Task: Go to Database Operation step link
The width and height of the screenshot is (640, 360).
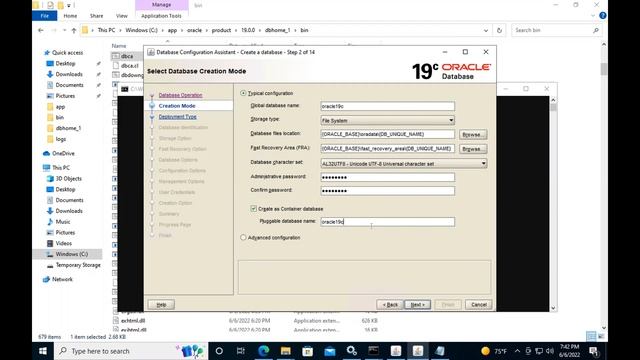Action: click(180, 95)
